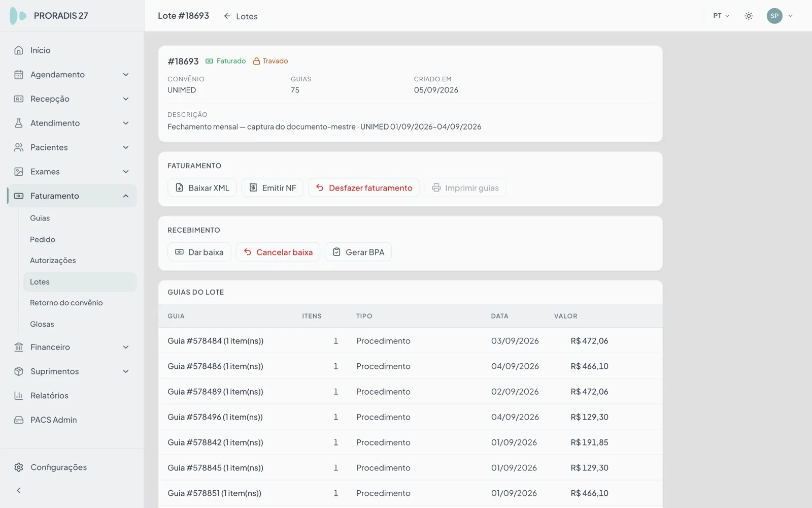Open the Glosas submenu item

[80, 324]
